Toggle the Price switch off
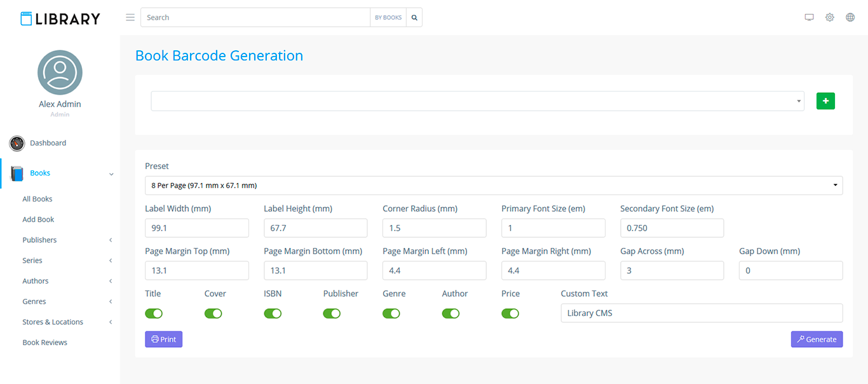The image size is (868, 384). point(510,313)
